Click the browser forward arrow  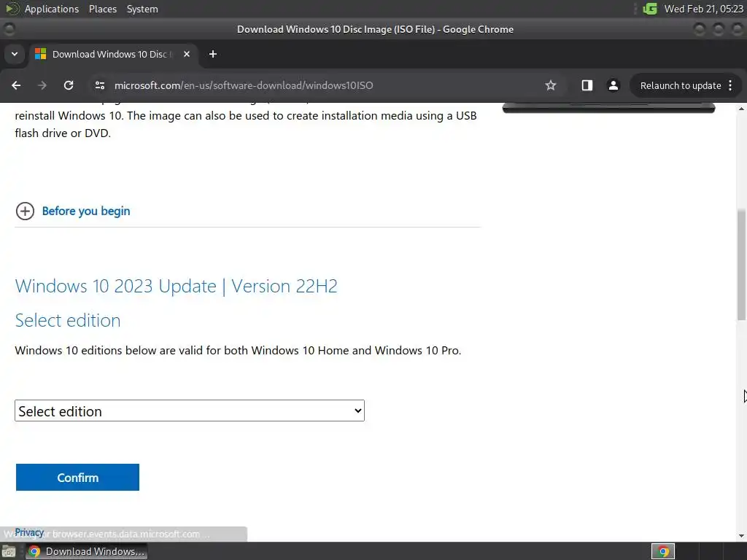[x=42, y=85]
